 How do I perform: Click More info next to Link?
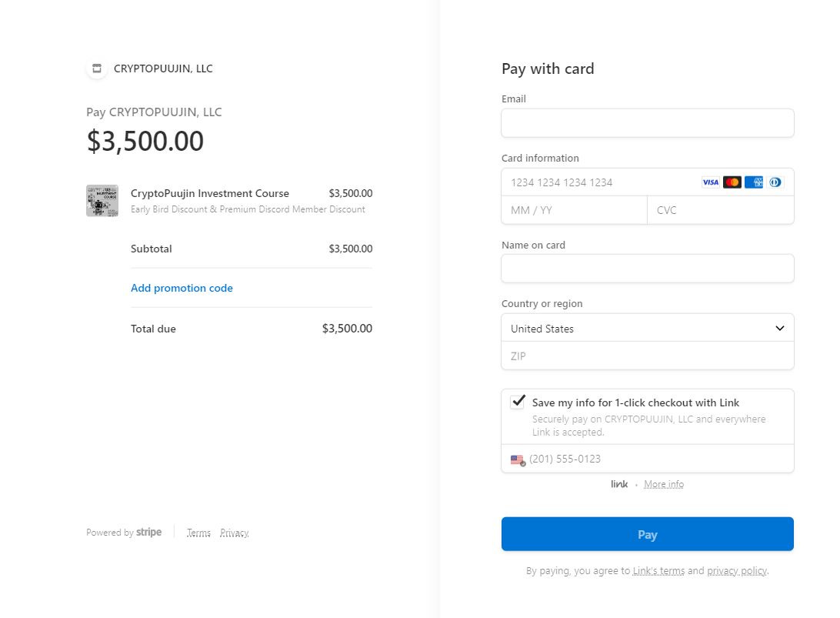click(663, 484)
